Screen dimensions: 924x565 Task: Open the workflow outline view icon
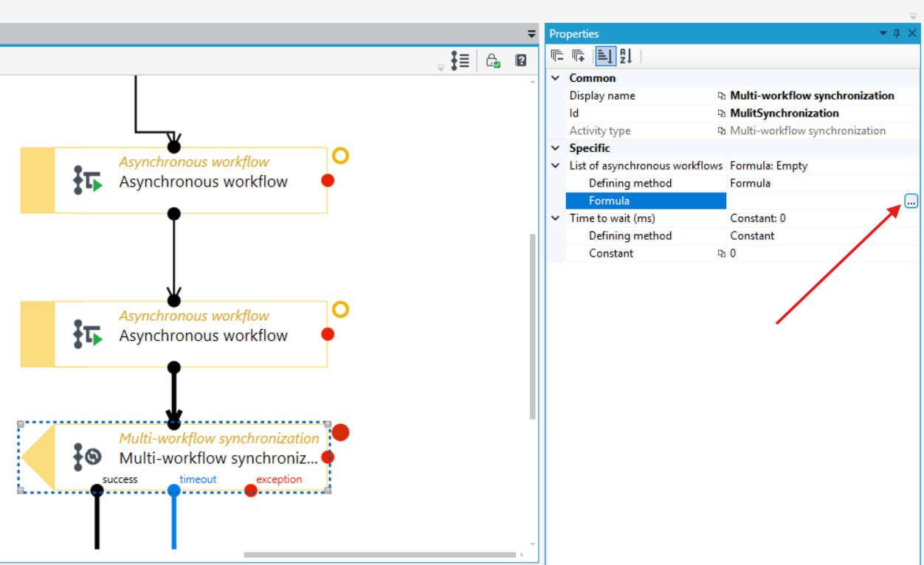click(461, 60)
